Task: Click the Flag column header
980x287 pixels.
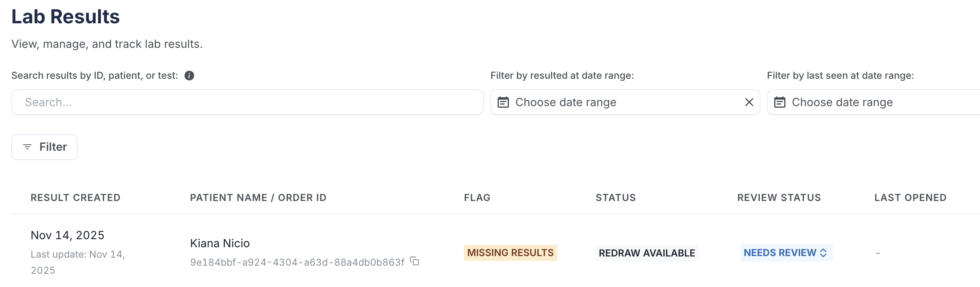Action: click(477, 198)
